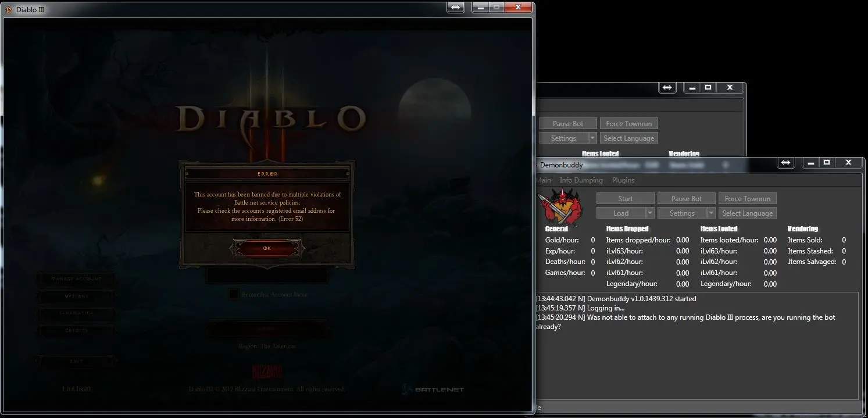Click the Legendary/hour label under Items Dropped
The image size is (868, 418).
pos(632,284)
